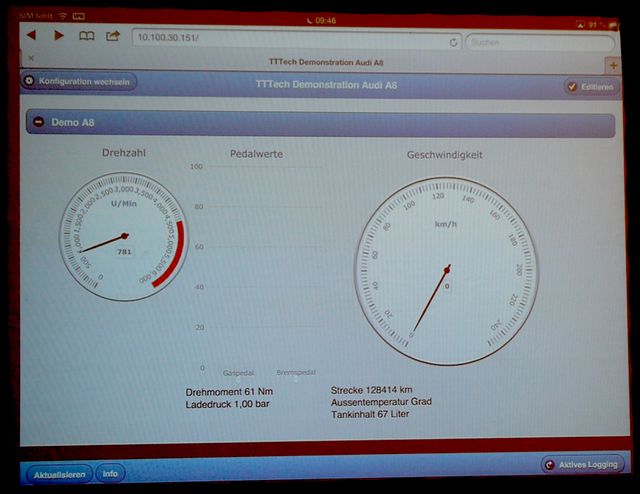Click the Drehzahl gauge title

point(124,153)
